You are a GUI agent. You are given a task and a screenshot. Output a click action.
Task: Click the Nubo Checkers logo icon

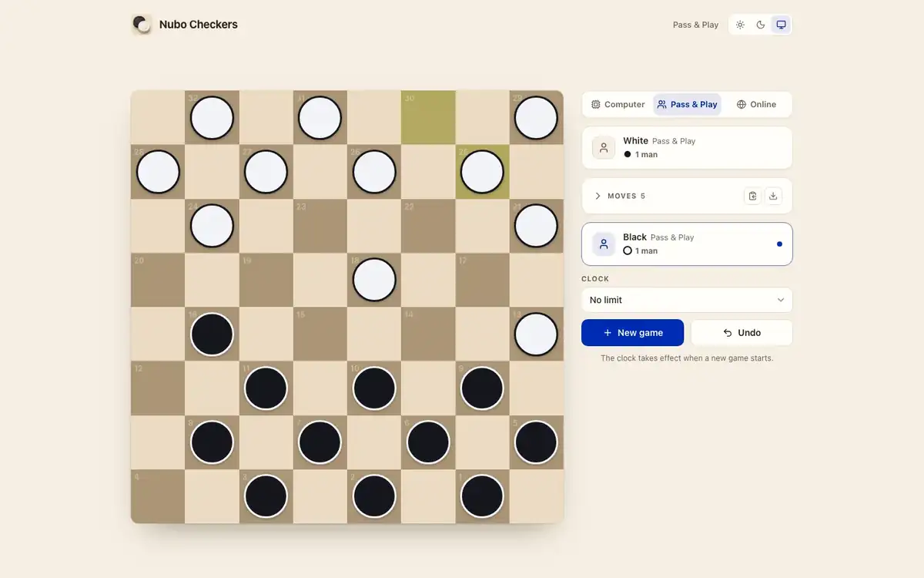pyautogui.click(x=142, y=25)
